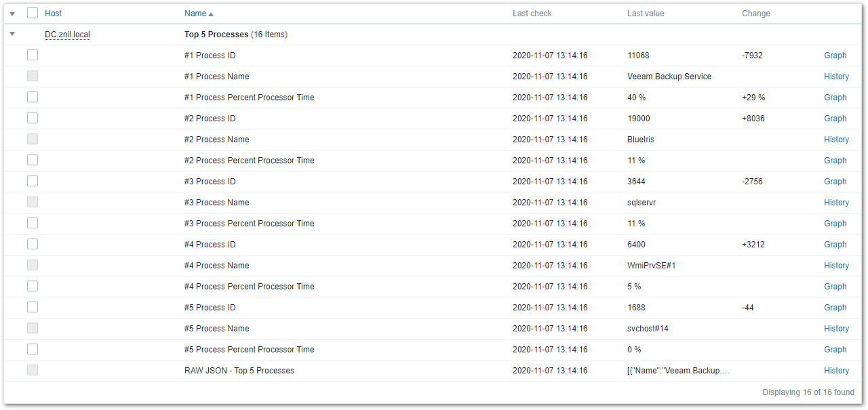Screen dimensions: 868x410
Task: Collapse the DC.znil.local host group
Action: pyautogui.click(x=12, y=34)
